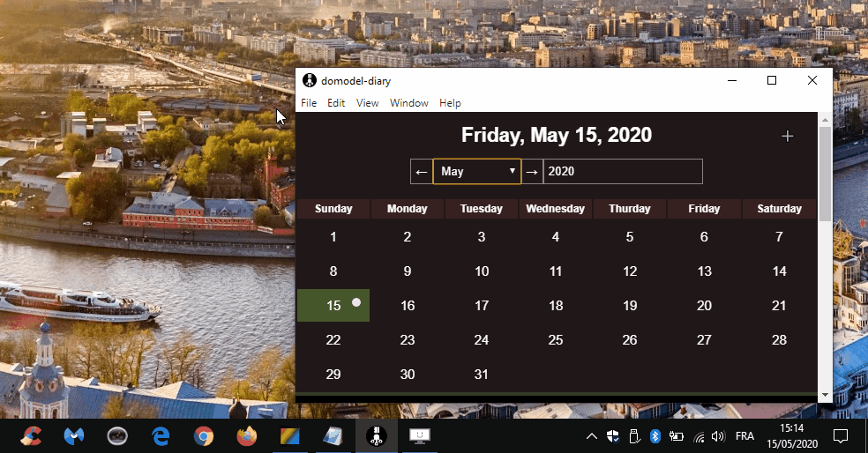Open CCleaner from the taskbar

[x=31, y=436]
